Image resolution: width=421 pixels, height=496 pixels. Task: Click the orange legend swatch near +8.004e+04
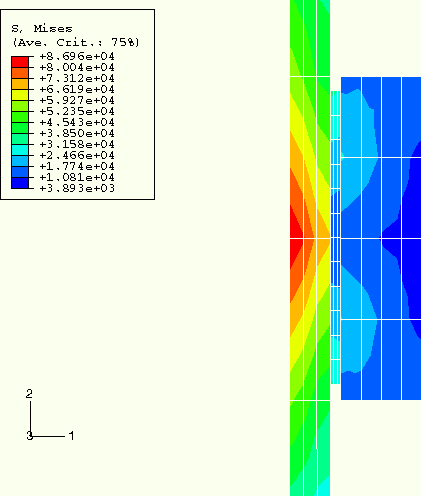pos(20,73)
